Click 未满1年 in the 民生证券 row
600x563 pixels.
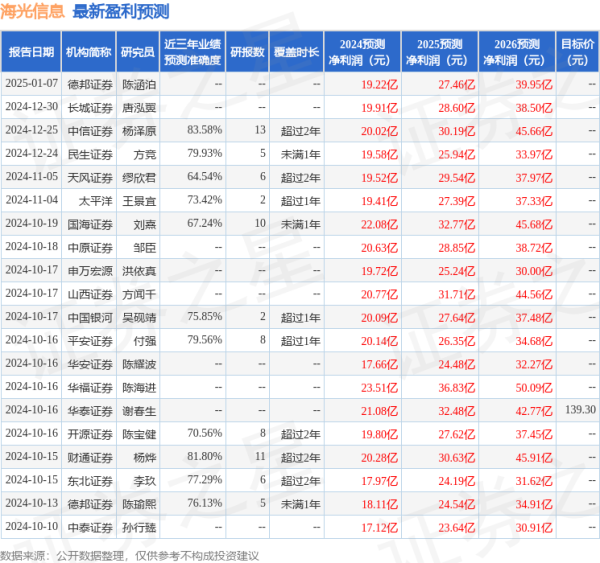(x=301, y=155)
